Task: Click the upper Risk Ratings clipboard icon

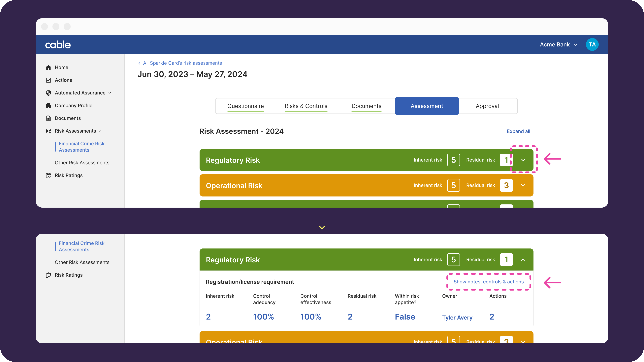Action: point(48,175)
